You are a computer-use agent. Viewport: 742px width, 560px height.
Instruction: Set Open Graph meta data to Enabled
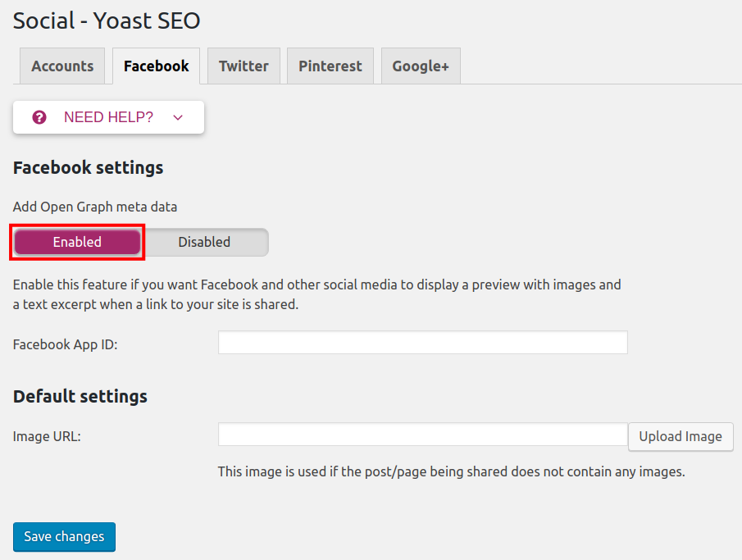[x=77, y=242]
